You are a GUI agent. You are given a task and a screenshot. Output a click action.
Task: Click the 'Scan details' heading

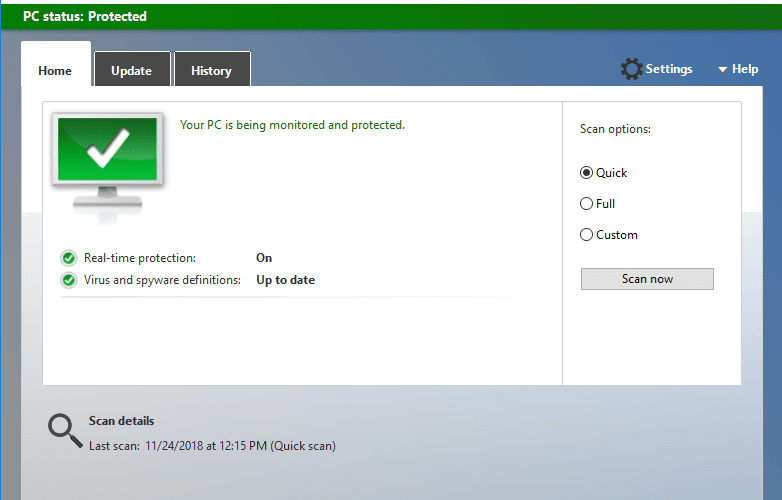[x=121, y=421]
